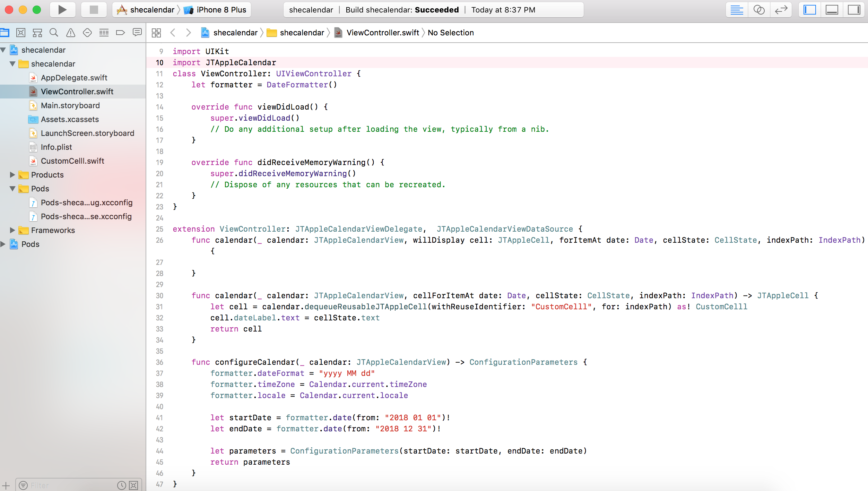Open the iPhone 8 Plus device selector
The height and width of the screenshot is (491, 868).
point(221,10)
